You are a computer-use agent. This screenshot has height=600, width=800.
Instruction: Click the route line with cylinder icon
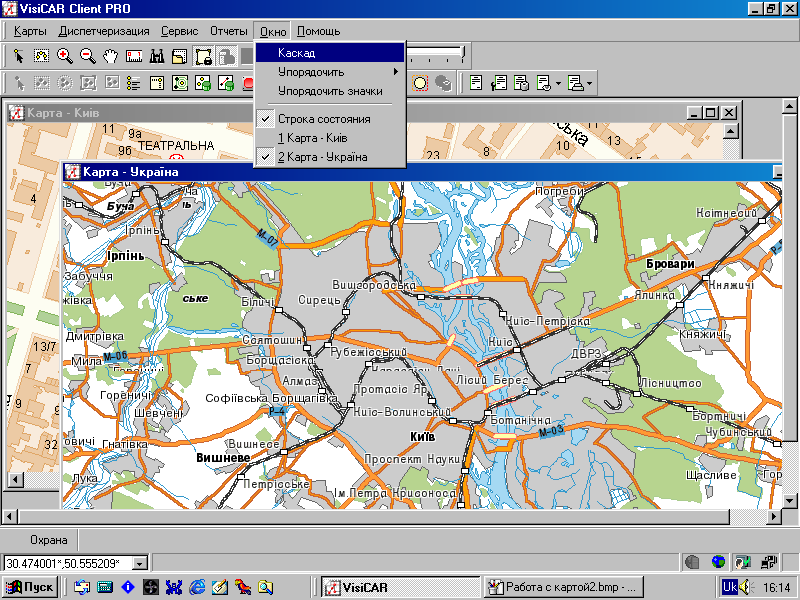point(226,83)
